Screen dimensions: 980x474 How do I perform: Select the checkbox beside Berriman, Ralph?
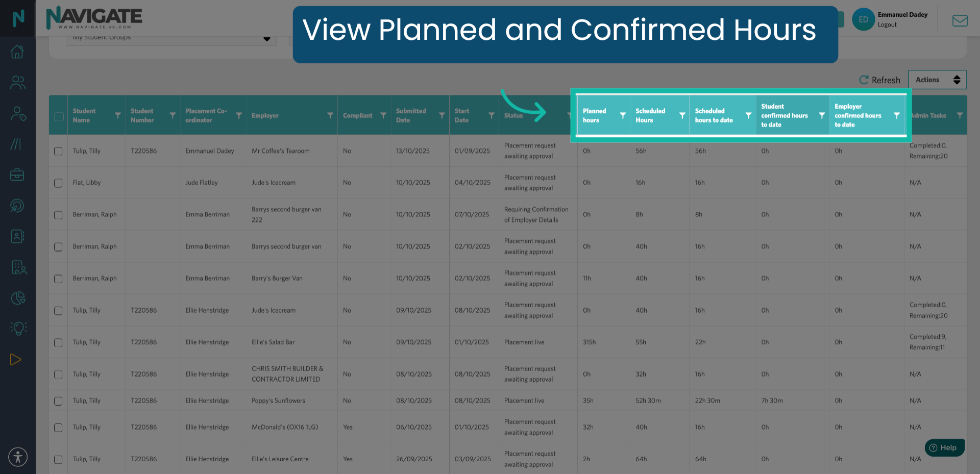pyautogui.click(x=58, y=214)
